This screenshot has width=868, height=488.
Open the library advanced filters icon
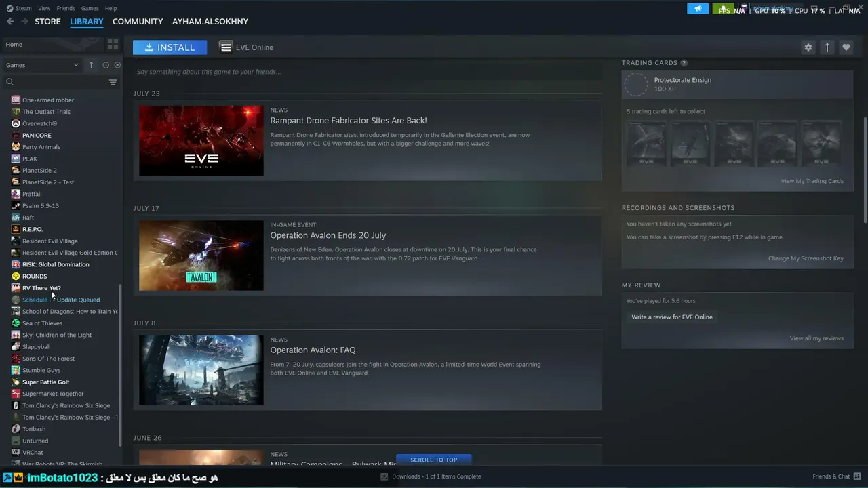point(113,82)
